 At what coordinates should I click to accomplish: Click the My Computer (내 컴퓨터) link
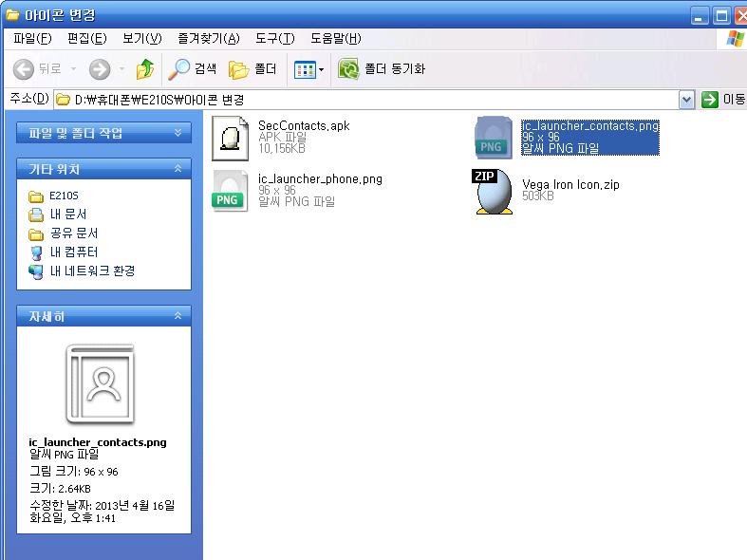point(73,252)
